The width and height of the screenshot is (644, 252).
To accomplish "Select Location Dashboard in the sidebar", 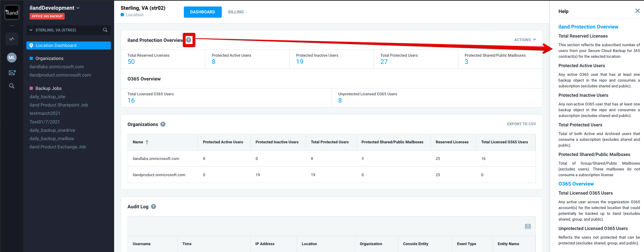I will 69,45.
